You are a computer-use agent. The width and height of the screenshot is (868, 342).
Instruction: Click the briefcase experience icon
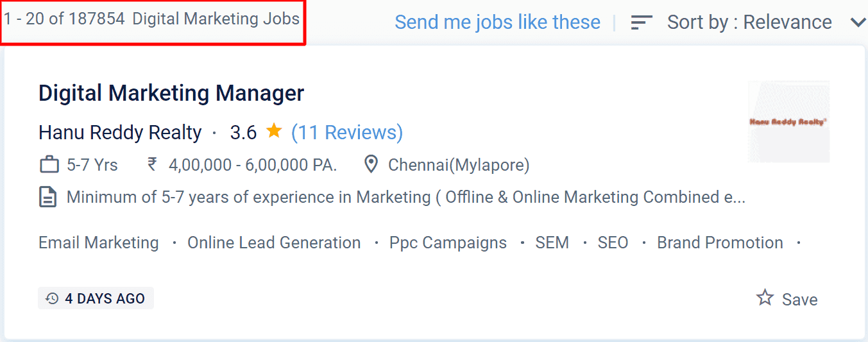tap(49, 165)
